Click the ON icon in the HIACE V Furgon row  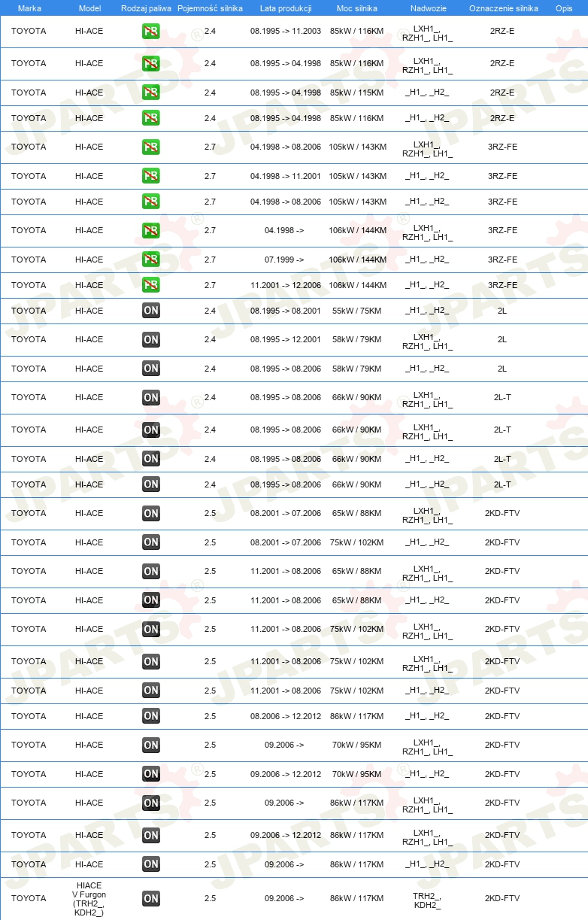(x=150, y=898)
